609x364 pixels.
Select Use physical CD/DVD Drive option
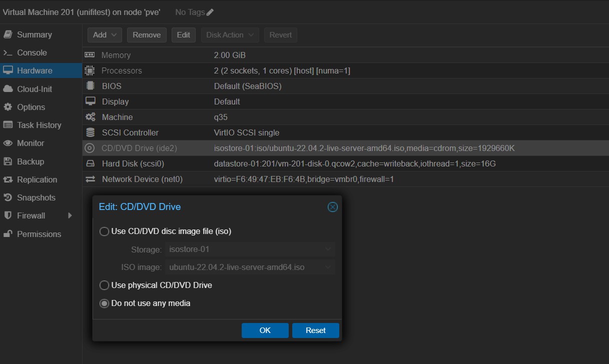pyautogui.click(x=104, y=285)
